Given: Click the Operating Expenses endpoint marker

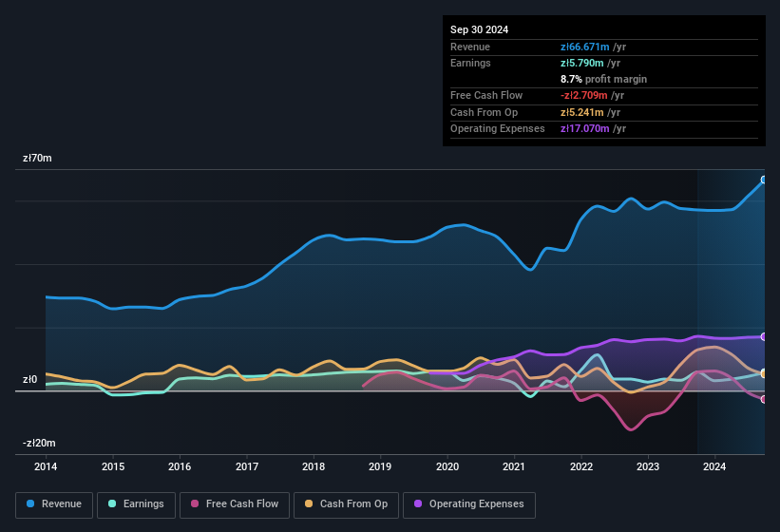Looking at the screenshot, I should click(764, 336).
